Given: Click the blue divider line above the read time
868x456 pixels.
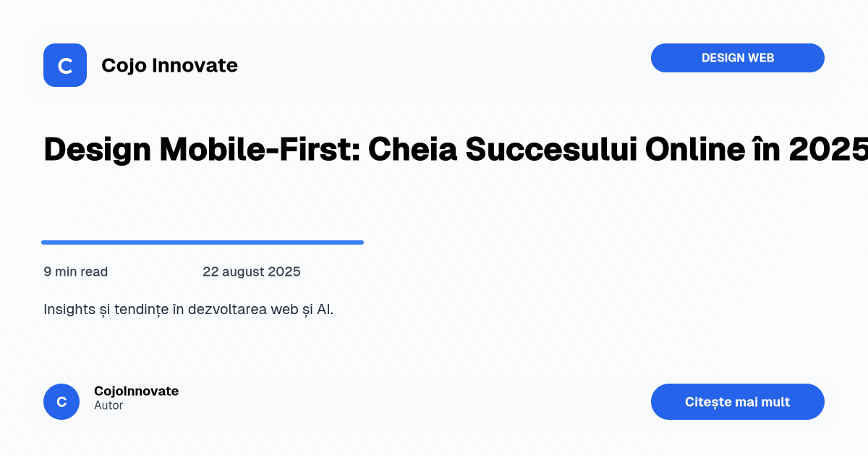Looking at the screenshot, I should 203,242.
